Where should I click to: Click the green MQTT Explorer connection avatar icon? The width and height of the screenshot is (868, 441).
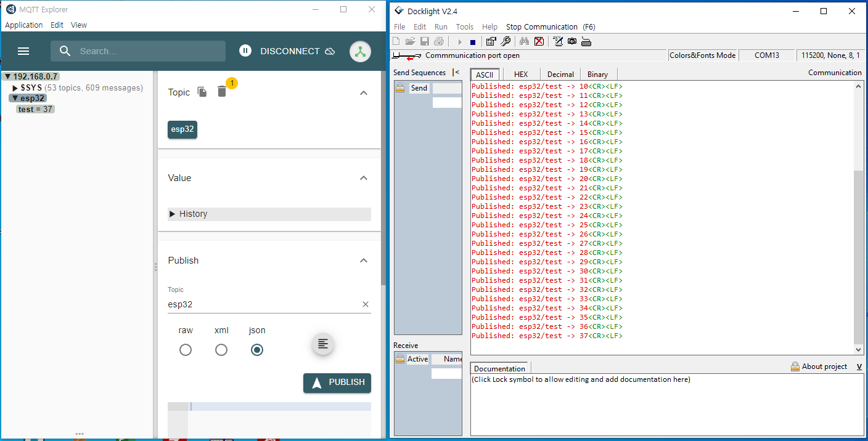point(360,51)
